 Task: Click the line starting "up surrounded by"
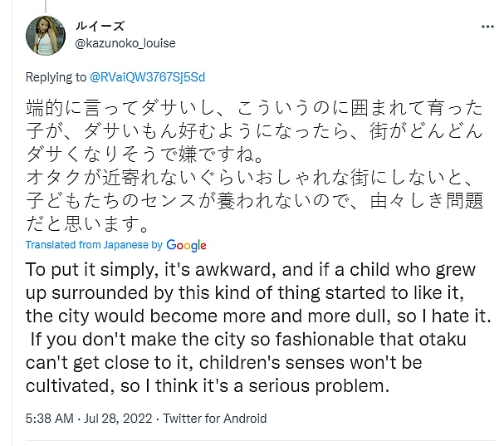[250, 293]
